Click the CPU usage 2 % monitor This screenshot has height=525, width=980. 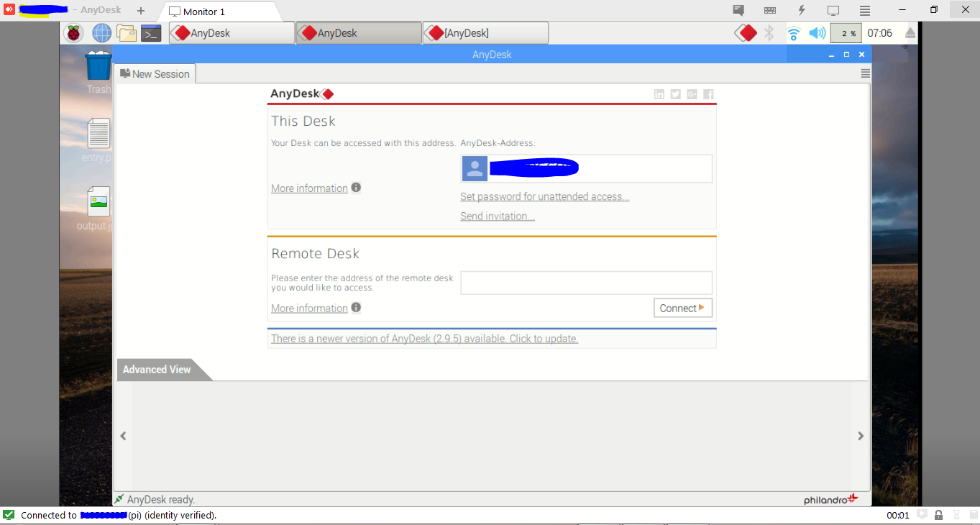[x=846, y=33]
